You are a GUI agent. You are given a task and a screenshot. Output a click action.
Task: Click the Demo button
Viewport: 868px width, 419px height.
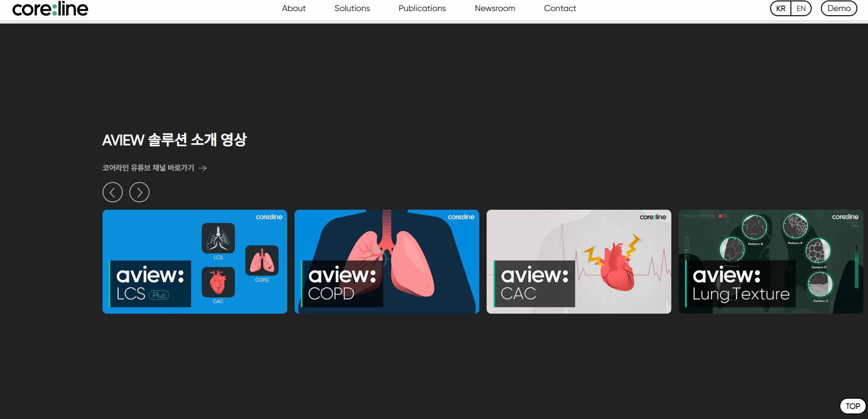click(839, 8)
